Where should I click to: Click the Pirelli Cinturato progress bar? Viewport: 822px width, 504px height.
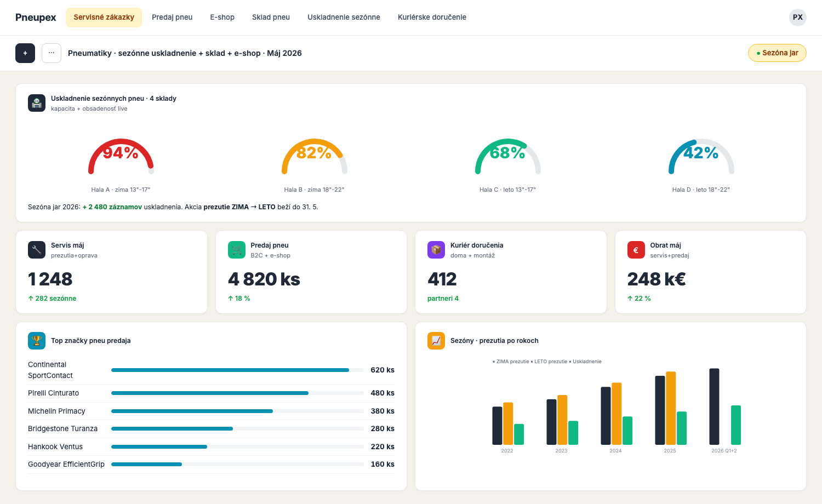click(x=237, y=393)
